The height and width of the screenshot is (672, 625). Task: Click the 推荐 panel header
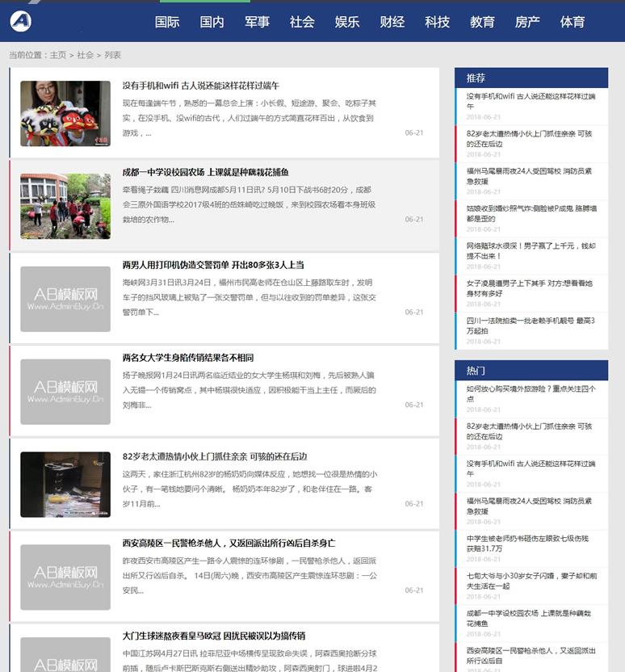click(531, 78)
